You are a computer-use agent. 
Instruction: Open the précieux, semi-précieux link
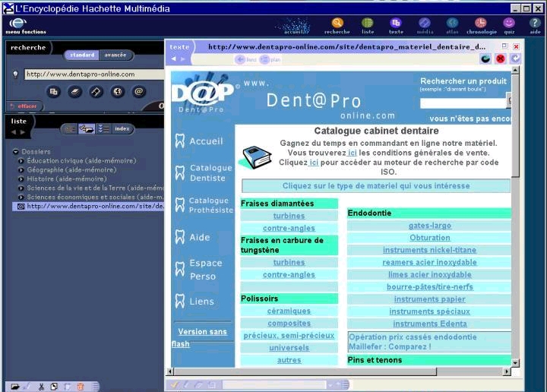click(289, 336)
